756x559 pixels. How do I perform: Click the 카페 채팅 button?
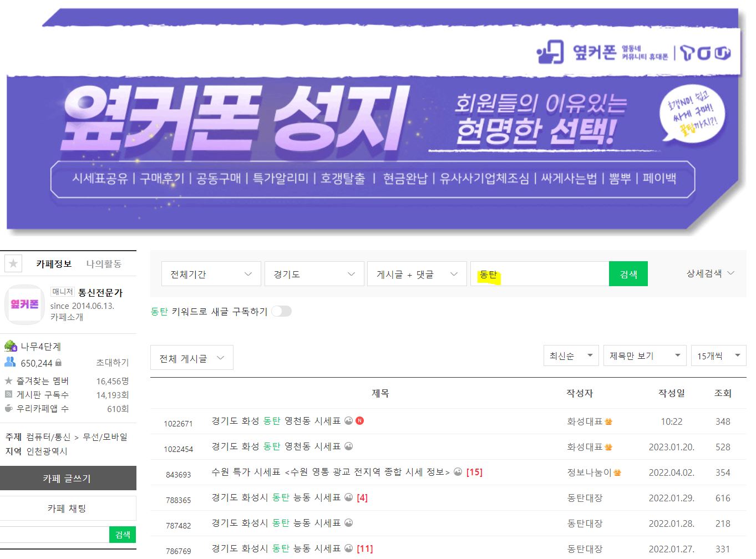click(x=68, y=508)
